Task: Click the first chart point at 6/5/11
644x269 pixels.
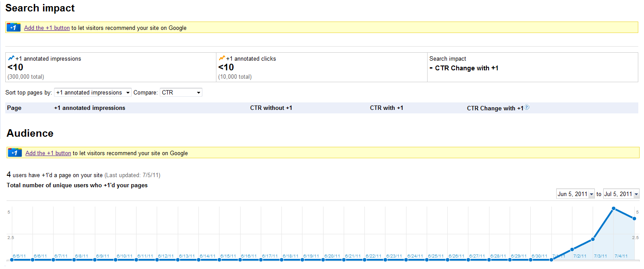Action: (x=12, y=260)
